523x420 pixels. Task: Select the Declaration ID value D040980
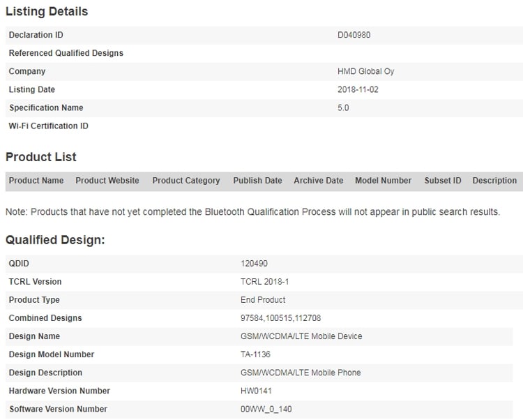click(x=354, y=35)
